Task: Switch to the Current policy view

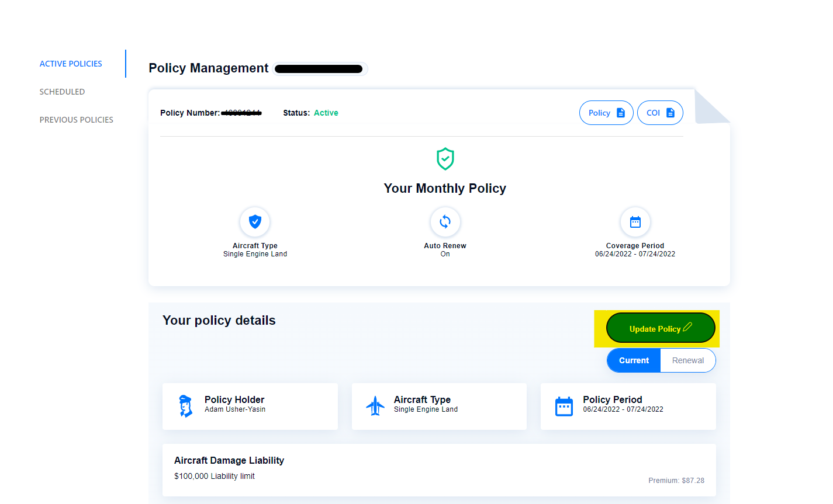Action: 634,360
